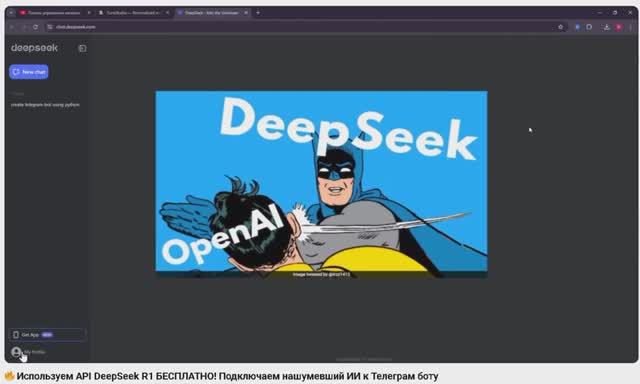Maximize the browser window
Screen dimensions: 640x384
[x=615, y=13]
